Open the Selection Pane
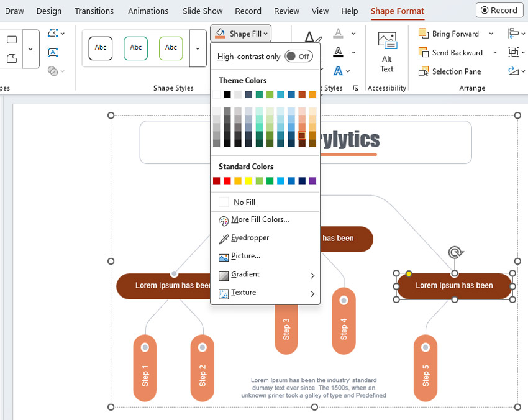Viewport: 528px width, 420px height. point(450,71)
